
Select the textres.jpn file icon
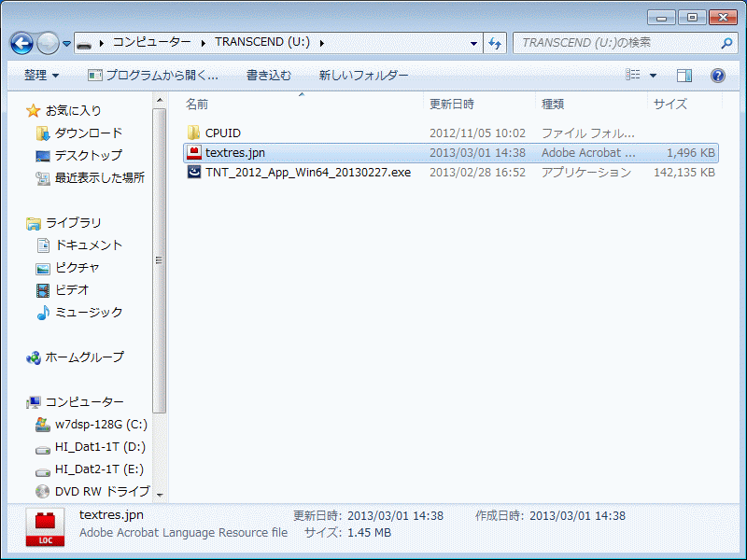(194, 152)
